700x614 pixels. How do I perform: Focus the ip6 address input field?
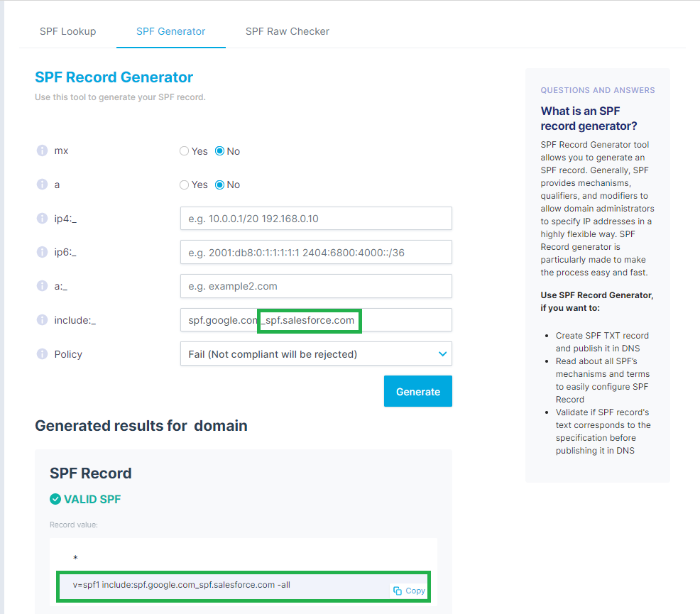click(x=316, y=252)
